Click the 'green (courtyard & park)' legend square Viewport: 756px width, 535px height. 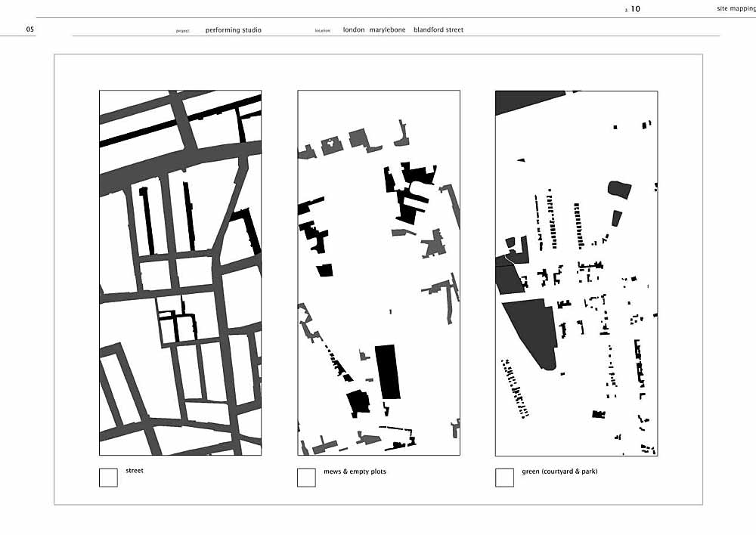504,477
